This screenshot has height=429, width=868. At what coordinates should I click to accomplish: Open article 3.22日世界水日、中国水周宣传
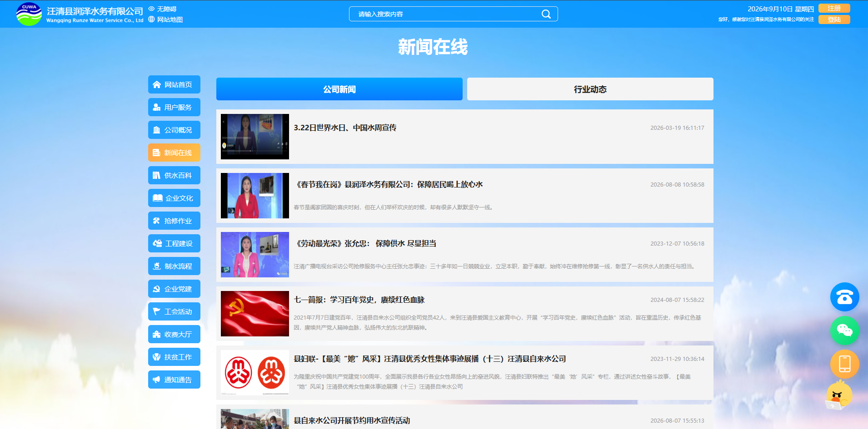(345, 128)
